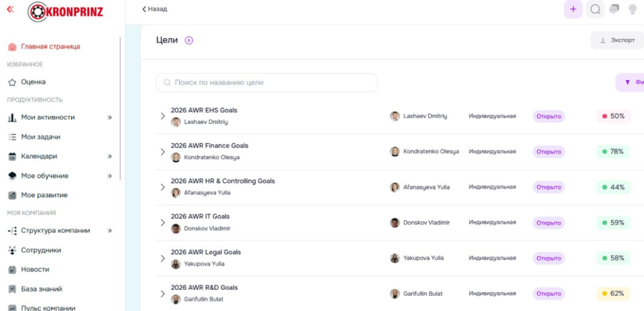Click the Открыто status badge for R&D Goals
This screenshot has width=644, height=311.
point(548,294)
